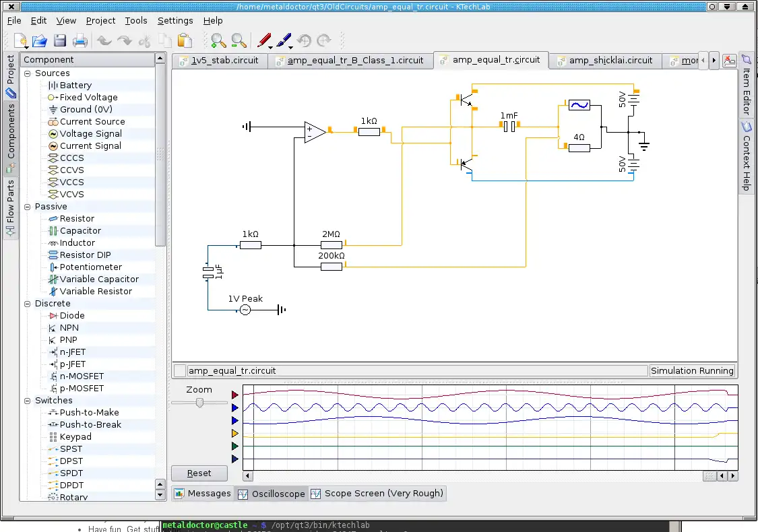The image size is (758, 532).
Task: Zoom out with the magnifier minus icon
Action: click(239, 41)
